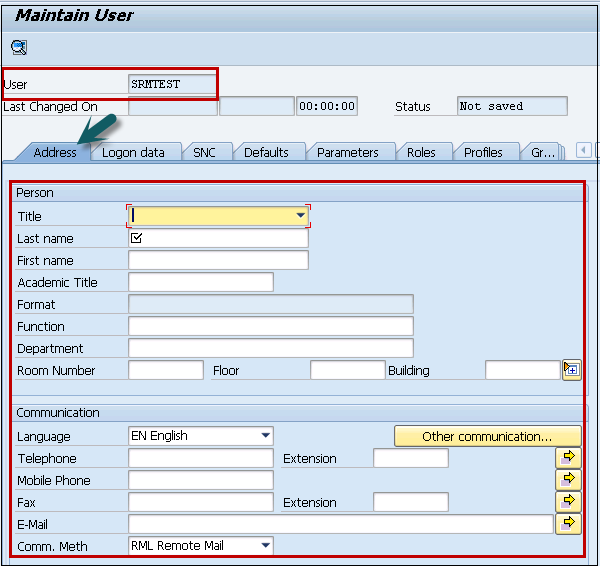Image resolution: width=600 pixels, height=566 pixels.
Task: Open the Comm. Meth dropdown
Action: [x=265, y=546]
